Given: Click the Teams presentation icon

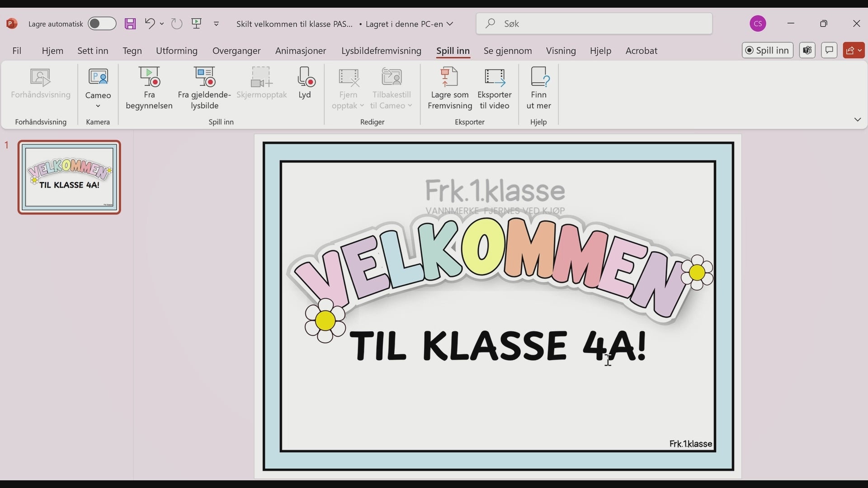Looking at the screenshot, I should (807, 50).
